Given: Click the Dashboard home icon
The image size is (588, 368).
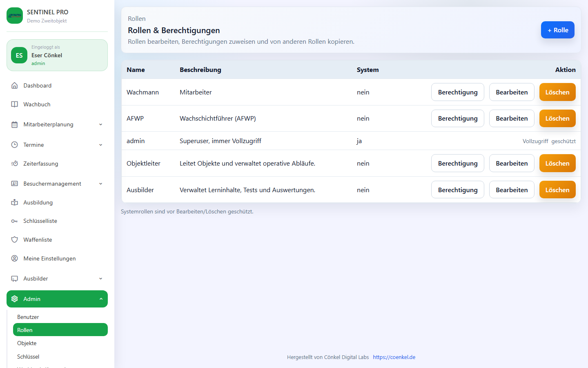Looking at the screenshot, I should tap(15, 85).
